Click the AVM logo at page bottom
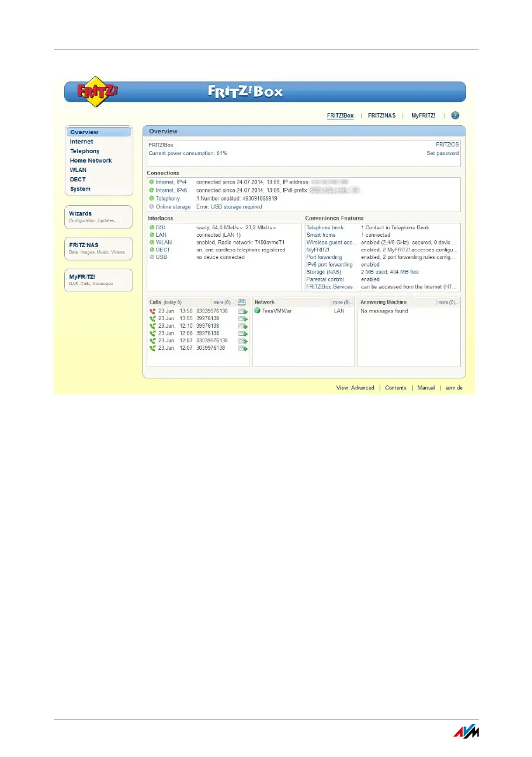Image resolution: width=532 pixels, height=757 pixels. point(466,732)
